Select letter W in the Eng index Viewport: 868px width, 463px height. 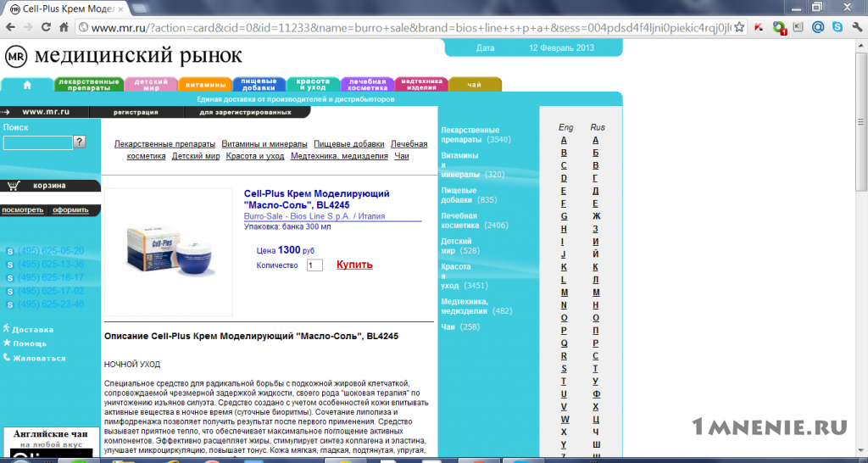[x=564, y=419]
